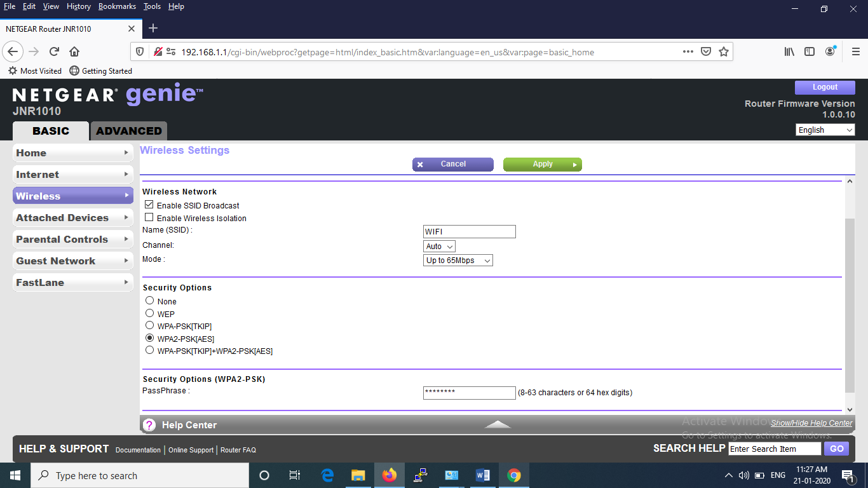Bookmark this page with the star icon
This screenshot has width=868, height=488.
coord(724,51)
